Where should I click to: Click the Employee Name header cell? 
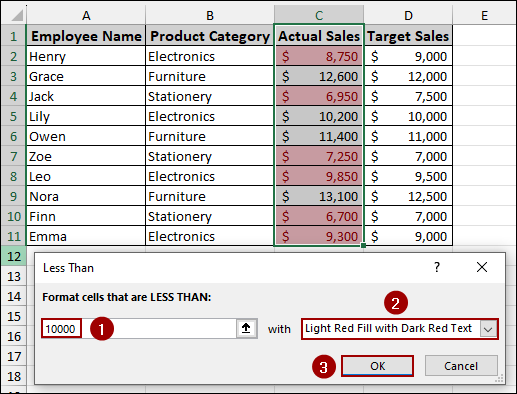tap(86, 36)
